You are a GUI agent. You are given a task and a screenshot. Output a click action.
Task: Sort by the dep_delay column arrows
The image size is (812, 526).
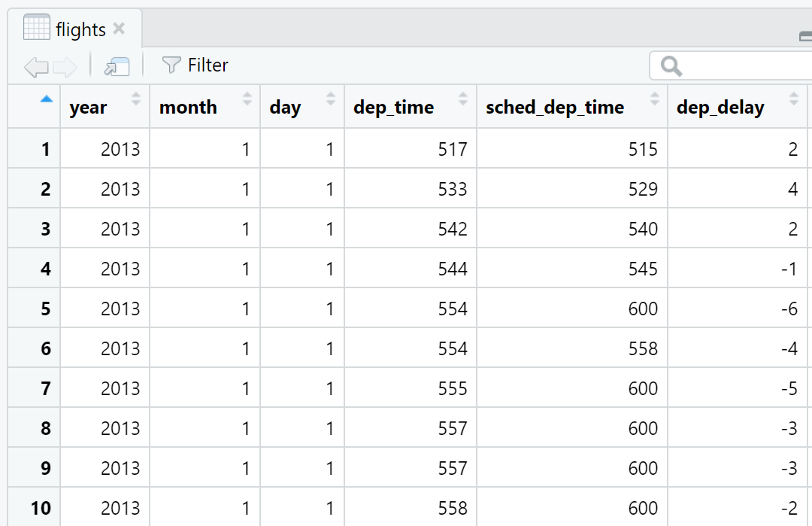pyautogui.click(x=792, y=99)
